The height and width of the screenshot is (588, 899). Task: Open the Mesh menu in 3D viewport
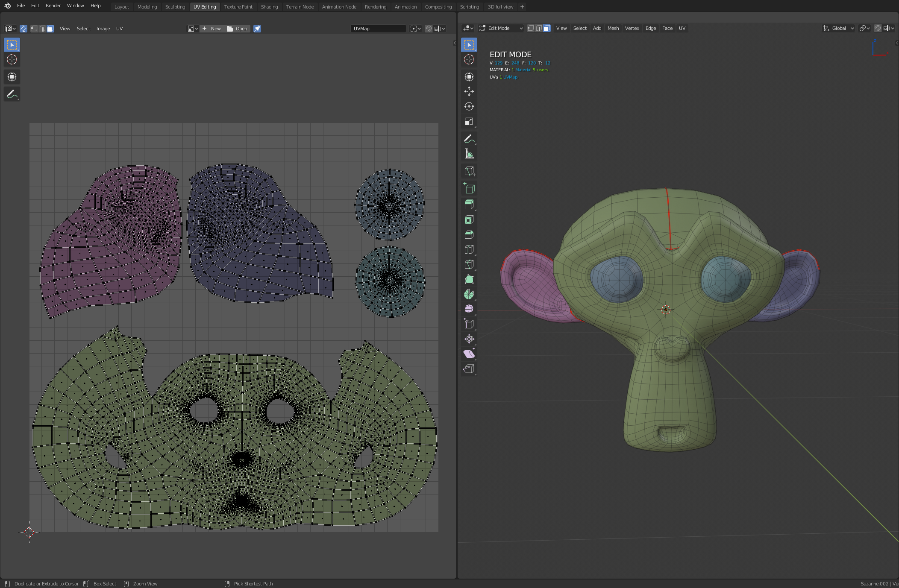(613, 28)
